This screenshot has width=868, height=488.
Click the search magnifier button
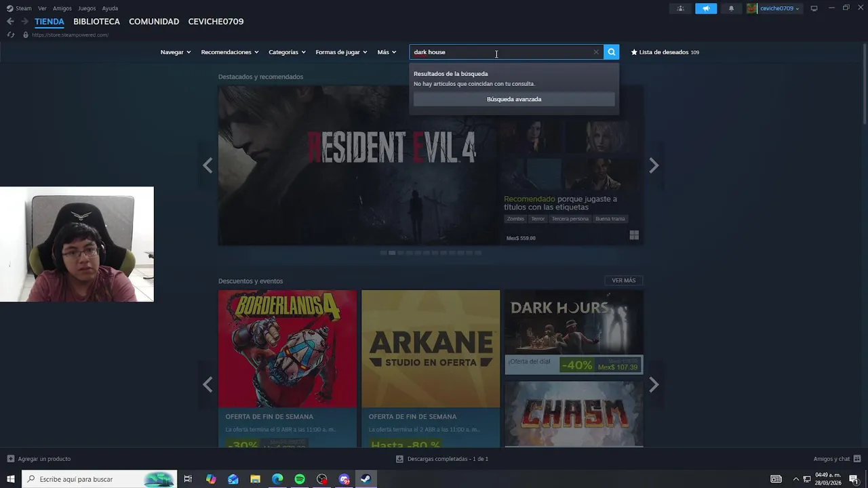[x=611, y=52]
